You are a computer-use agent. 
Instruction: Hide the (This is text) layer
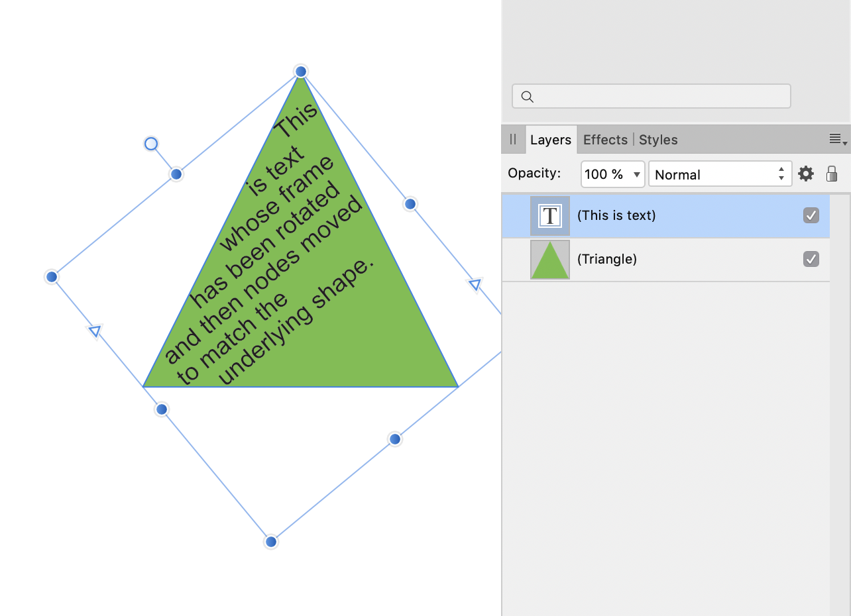click(x=811, y=215)
